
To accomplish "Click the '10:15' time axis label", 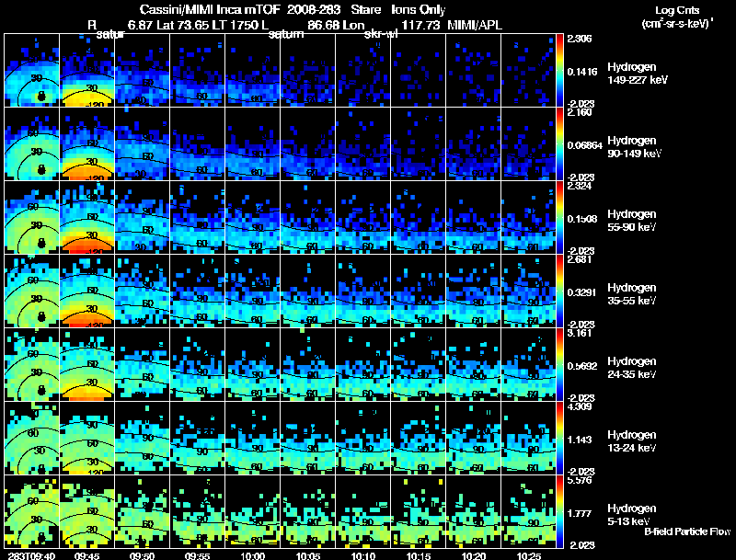I will 419,555.
